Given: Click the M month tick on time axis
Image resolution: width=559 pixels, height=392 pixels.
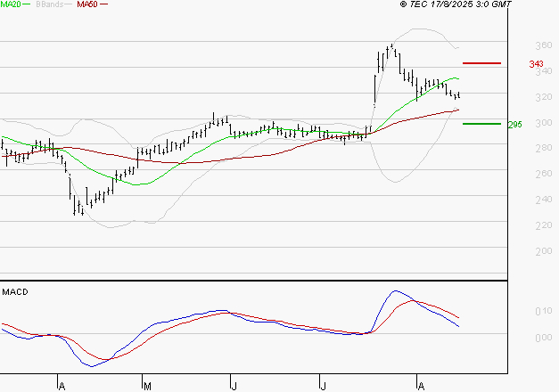Looking at the screenshot, I should (x=147, y=386).
